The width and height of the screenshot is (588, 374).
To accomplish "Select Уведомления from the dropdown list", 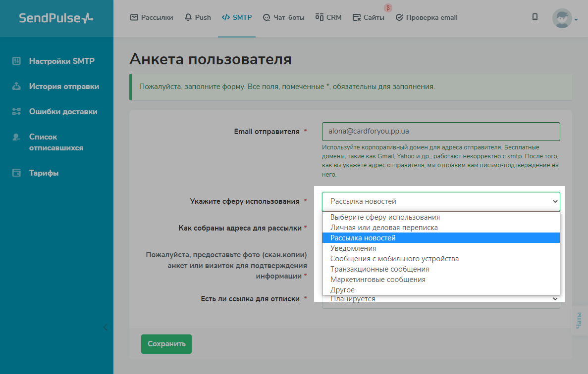I will coord(353,248).
